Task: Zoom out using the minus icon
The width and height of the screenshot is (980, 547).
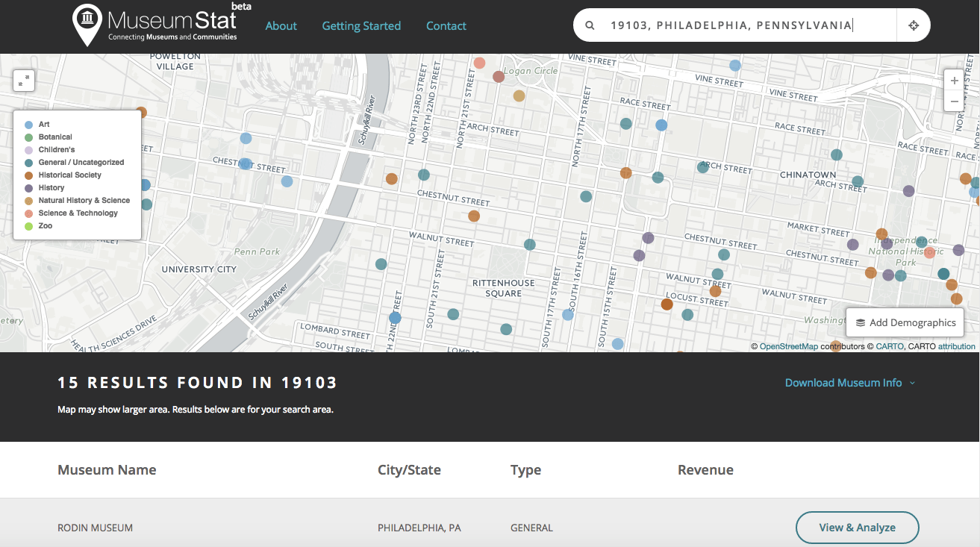Action: pyautogui.click(x=954, y=101)
